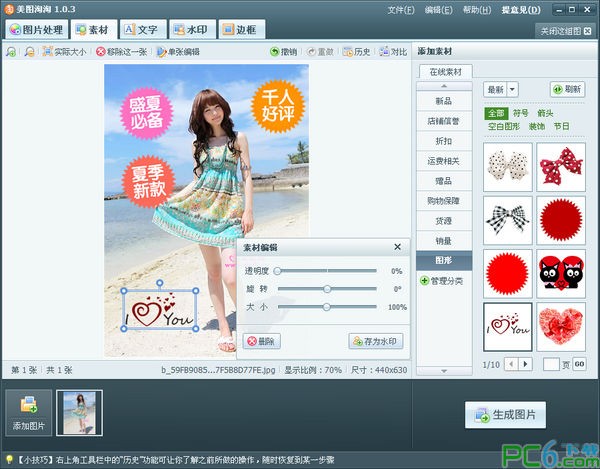Open the History (历史) panel
600x469 pixels.
pyautogui.click(x=357, y=52)
